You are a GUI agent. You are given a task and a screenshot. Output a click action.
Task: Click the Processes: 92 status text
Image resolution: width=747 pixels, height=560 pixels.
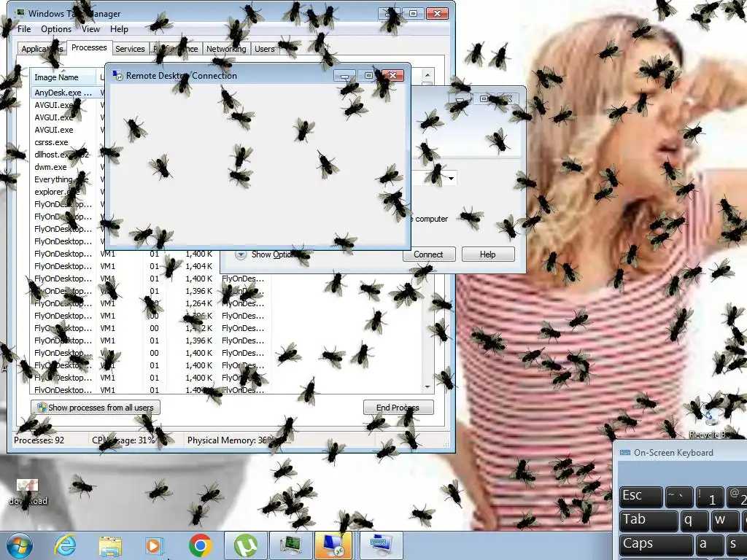click(x=39, y=440)
